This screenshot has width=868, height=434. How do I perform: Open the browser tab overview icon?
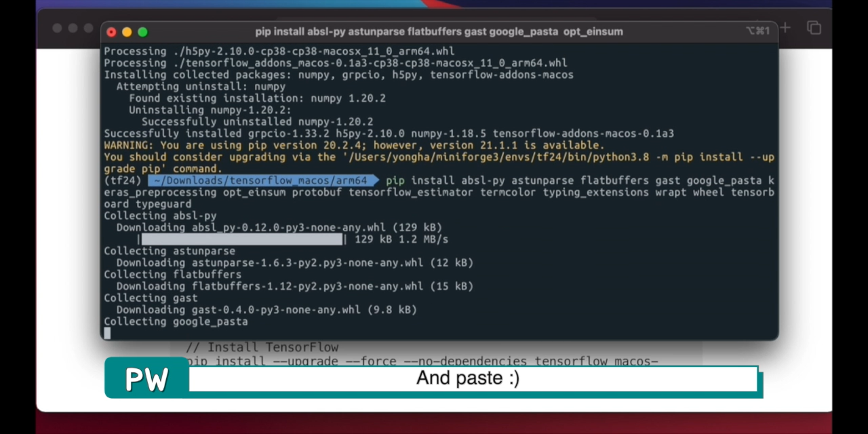(814, 28)
